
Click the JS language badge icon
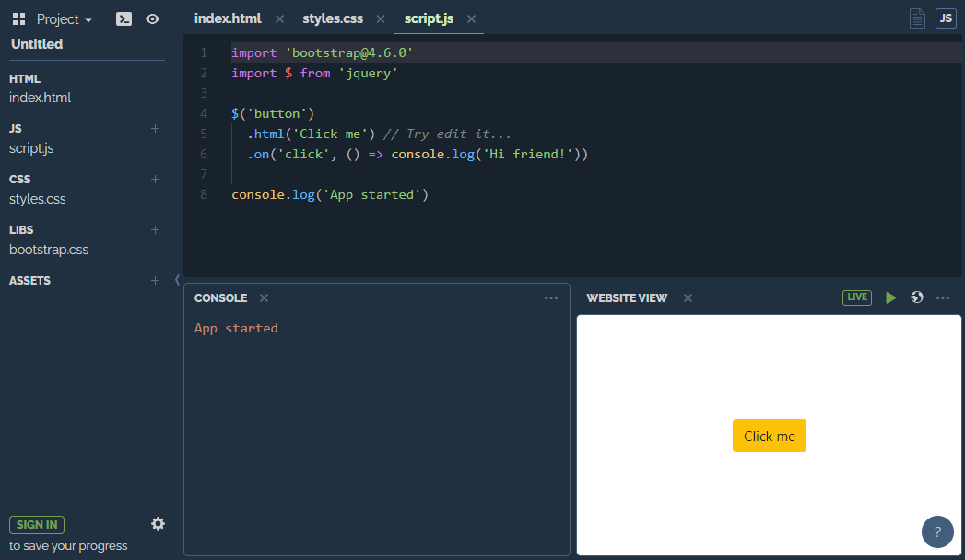(x=946, y=18)
